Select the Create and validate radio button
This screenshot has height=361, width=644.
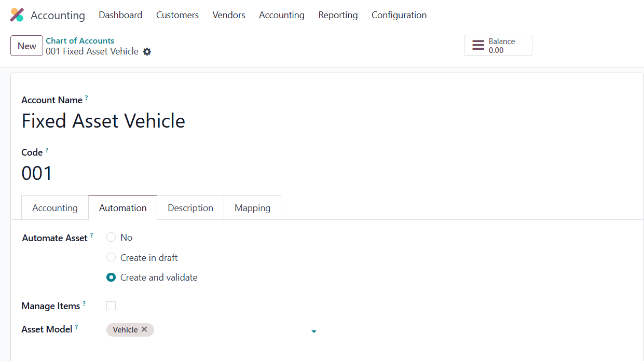(x=111, y=277)
